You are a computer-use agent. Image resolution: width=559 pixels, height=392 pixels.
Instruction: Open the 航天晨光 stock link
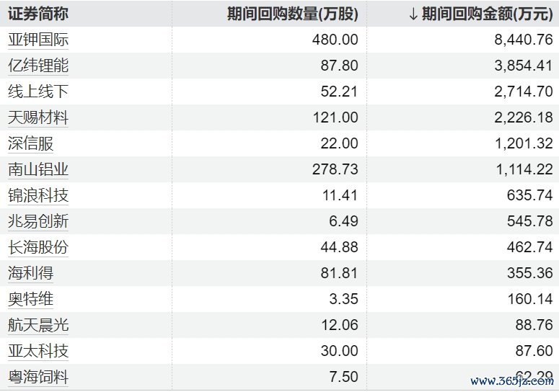pos(38,326)
